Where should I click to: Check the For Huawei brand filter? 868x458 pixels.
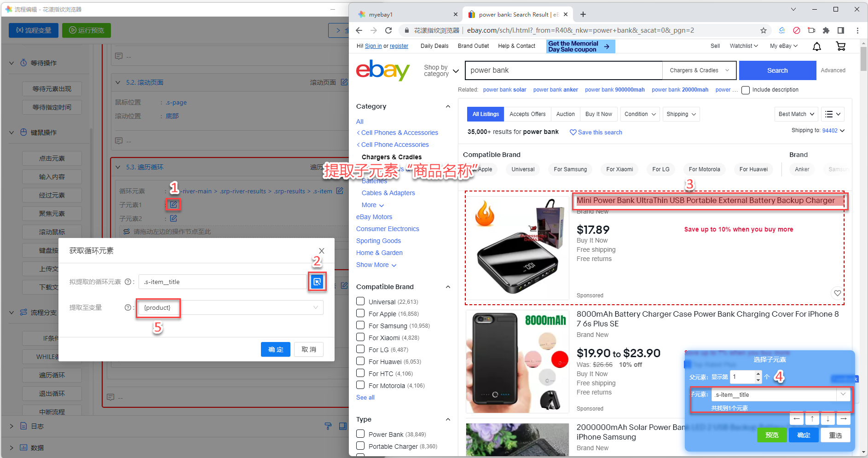[360, 361]
